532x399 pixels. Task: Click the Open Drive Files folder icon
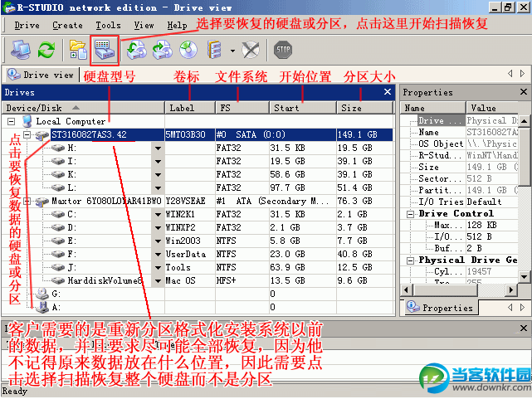point(78,50)
